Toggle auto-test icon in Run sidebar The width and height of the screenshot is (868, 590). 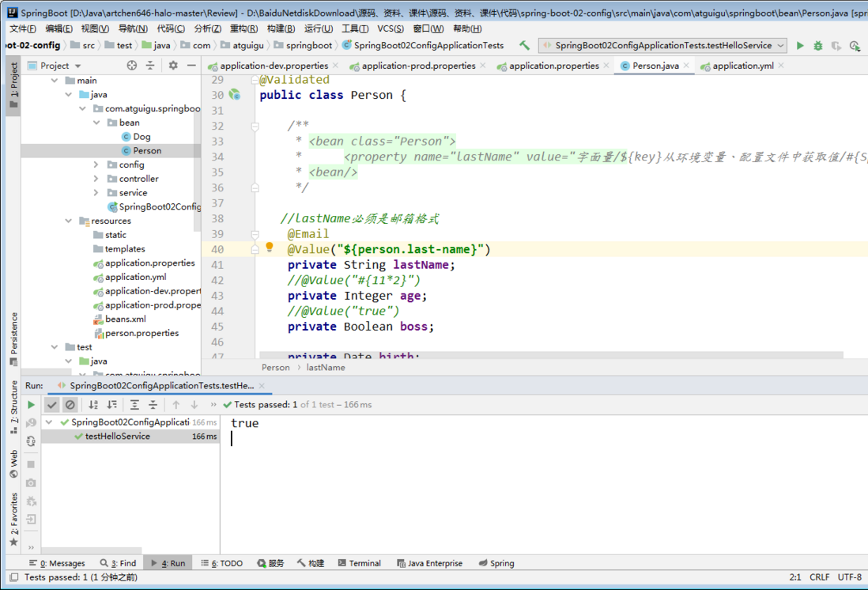click(x=31, y=441)
